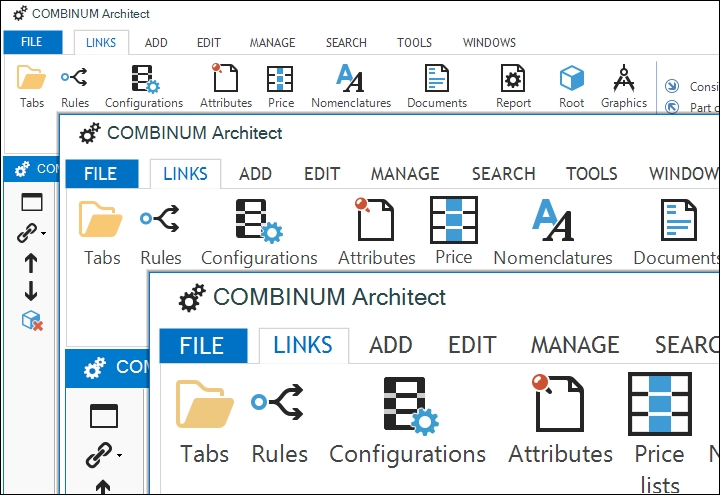Open Price in the back window ribbon
The image size is (720, 495).
coord(281,86)
